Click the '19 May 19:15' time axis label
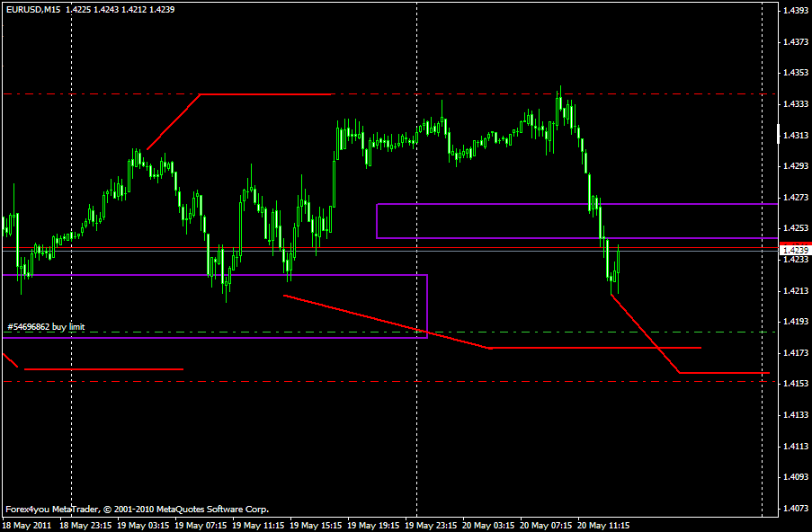812x532 pixels. tap(373, 526)
